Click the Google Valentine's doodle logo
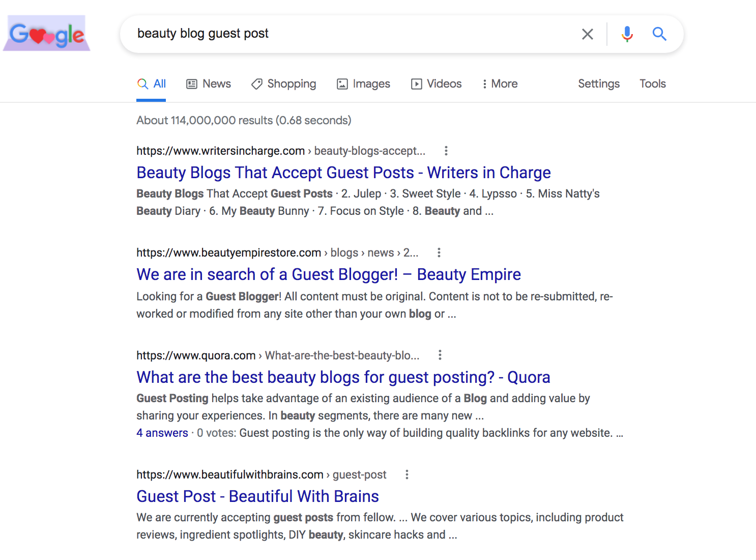 (x=47, y=34)
